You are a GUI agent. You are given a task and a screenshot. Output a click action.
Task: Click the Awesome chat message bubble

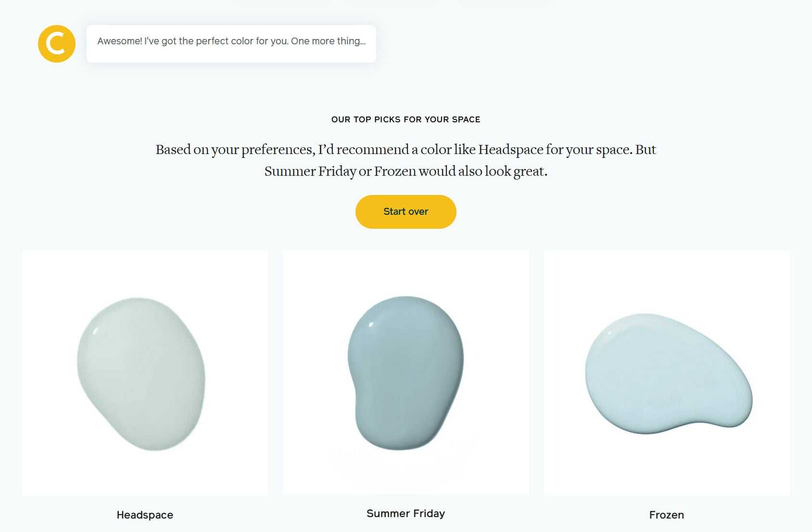point(231,44)
